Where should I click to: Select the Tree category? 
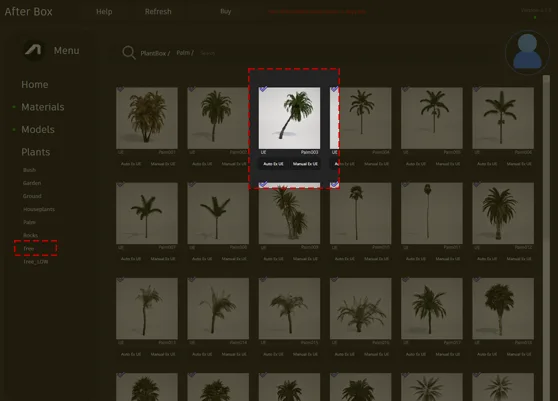pyautogui.click(x=29, y=248)
